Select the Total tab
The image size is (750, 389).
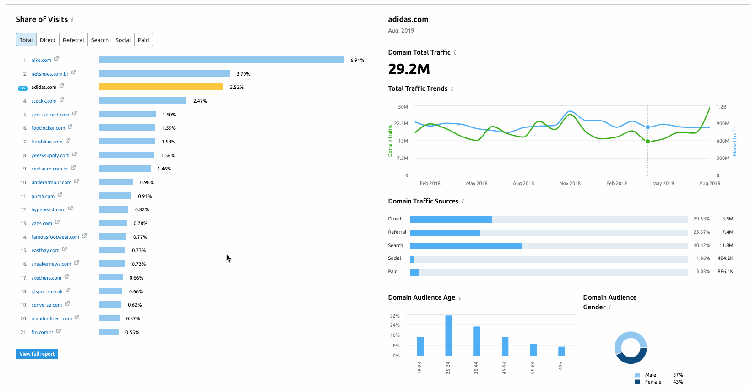click(x=26, y=40)
